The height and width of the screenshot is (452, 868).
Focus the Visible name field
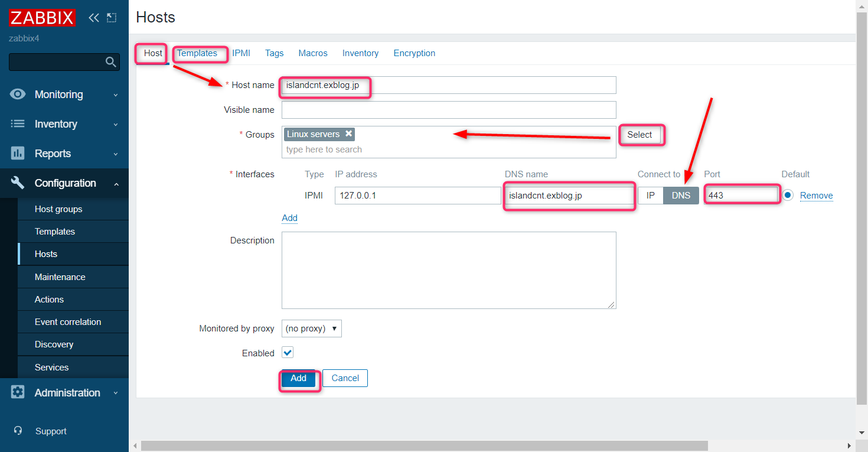tap(449, 110)
